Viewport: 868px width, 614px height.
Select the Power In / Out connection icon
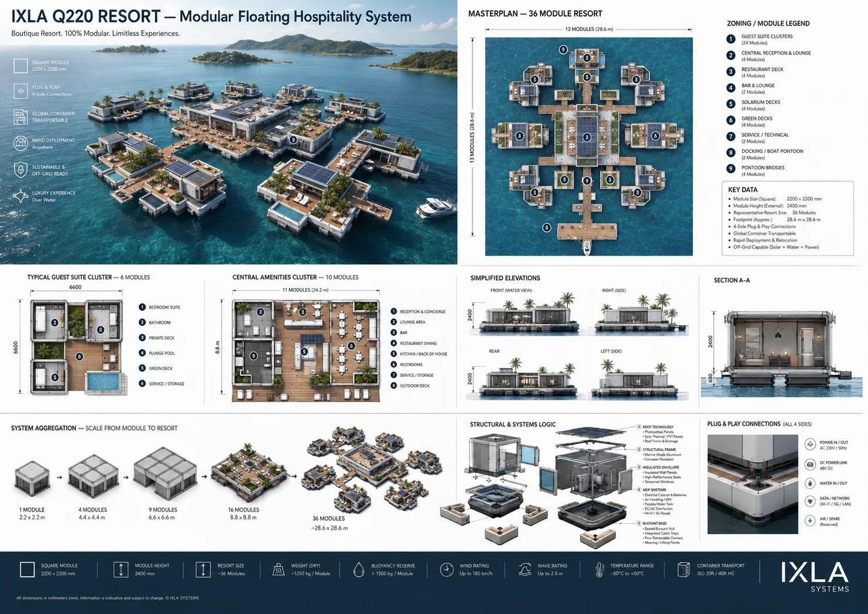[810, 445]
